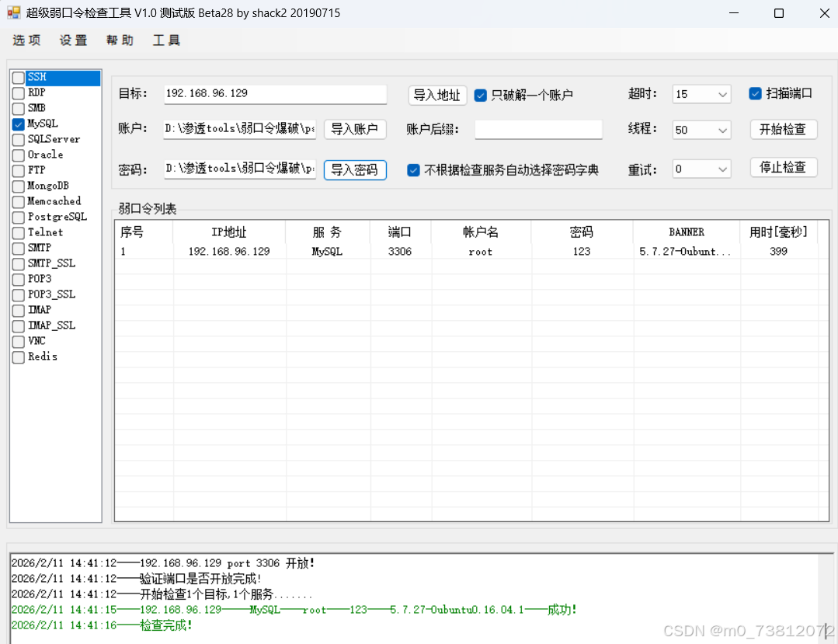Screen dimensions: 838x644
Task: Click the 账户 dictionary path field
Action: pos(240,129)
